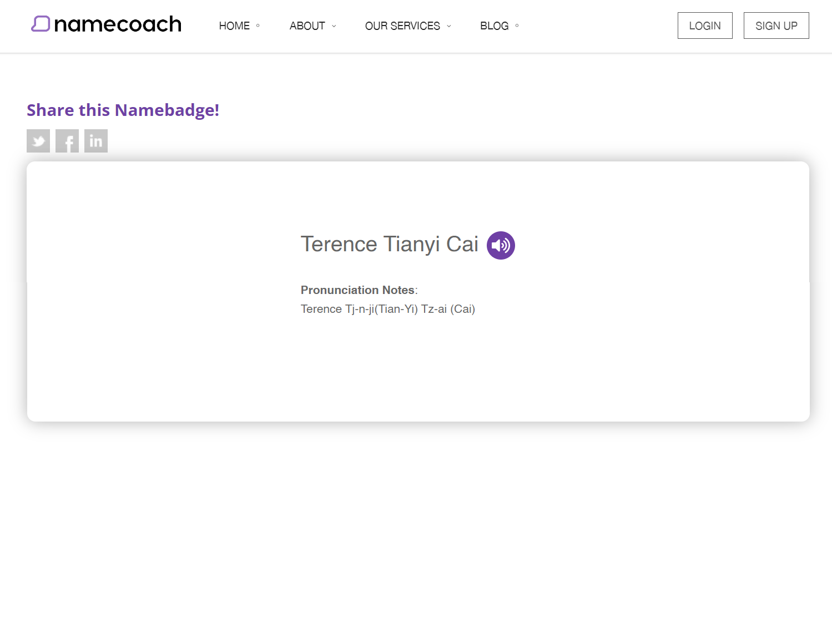832x644 pixels.
Task: Navigate to the BLOG menu item
Action: tap(494, 26)
